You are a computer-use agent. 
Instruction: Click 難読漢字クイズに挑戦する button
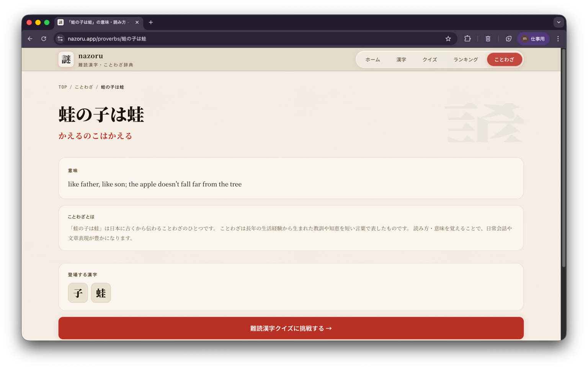(291, 328)
